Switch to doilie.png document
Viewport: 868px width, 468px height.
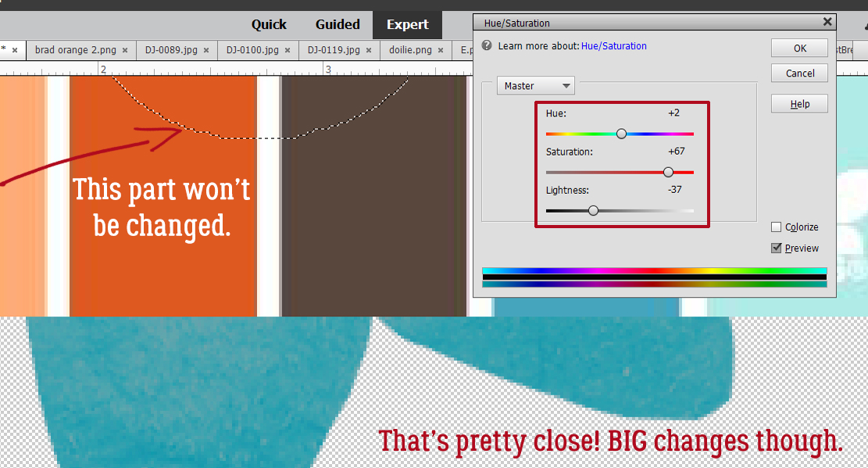pyautogui.click(x=410, y=50)
